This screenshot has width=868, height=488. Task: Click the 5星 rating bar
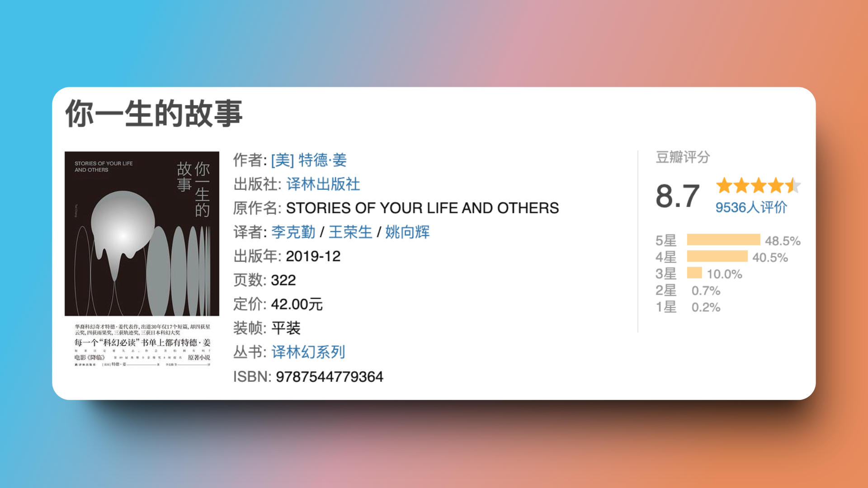[x=723, y=240]
